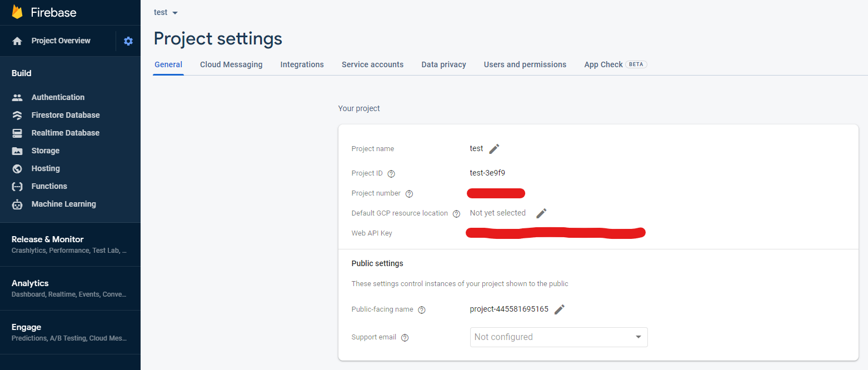Open the Hosting section
The width and height of the screenshot is (868, 370).
(45, 168)
